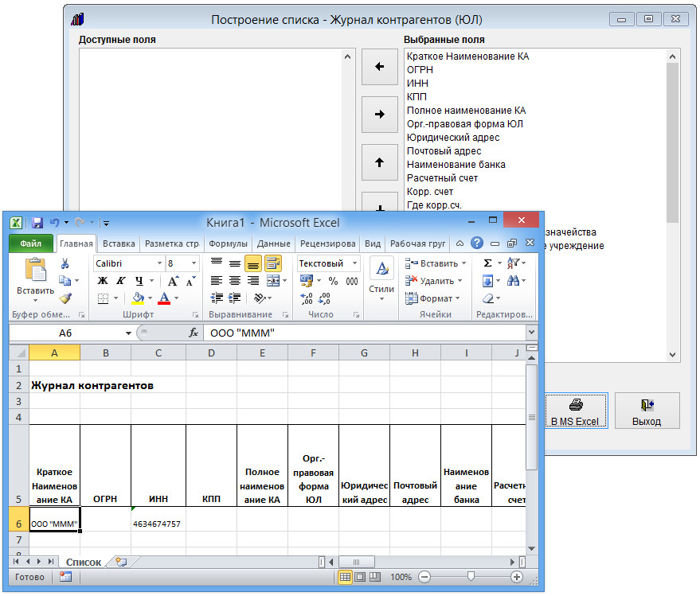The height and width of the screenshot is (596, 700).
Task: Click the Excel Help question mark
Action: (476, 243)
